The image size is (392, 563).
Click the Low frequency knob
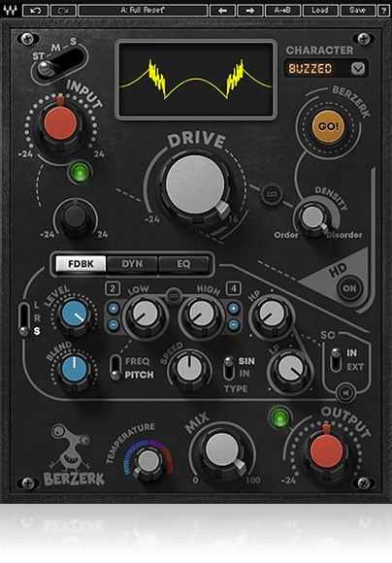[145, 315]
